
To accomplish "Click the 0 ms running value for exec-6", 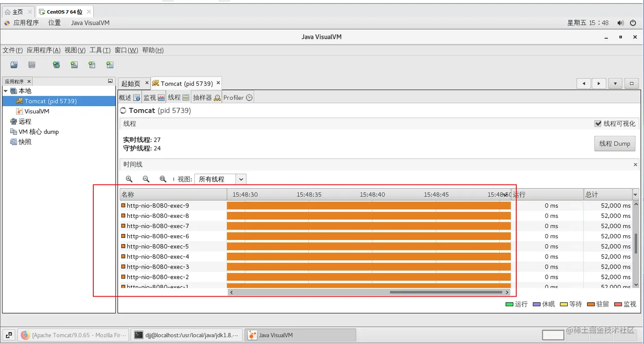I will [x=551, y=236].
